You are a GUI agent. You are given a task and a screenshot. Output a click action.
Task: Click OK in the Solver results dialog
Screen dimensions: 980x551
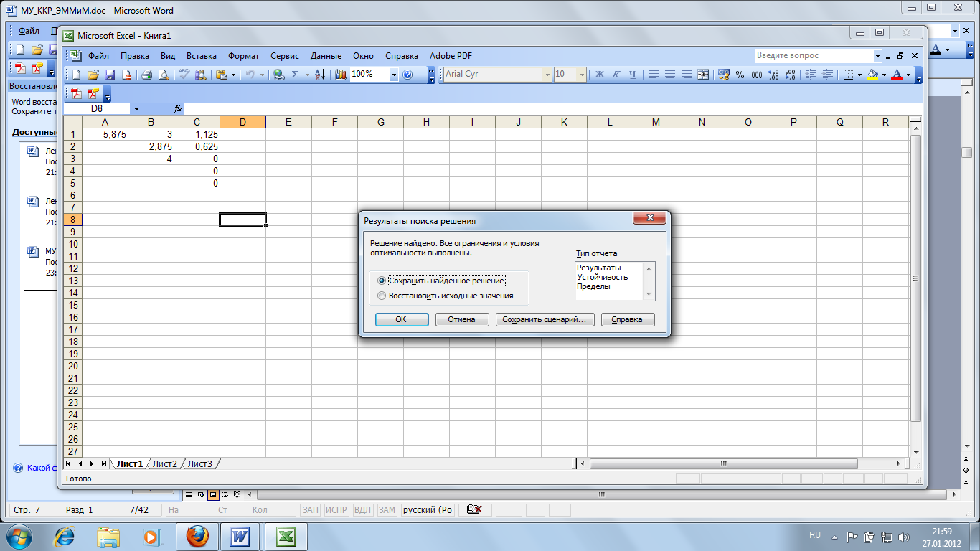402,320
